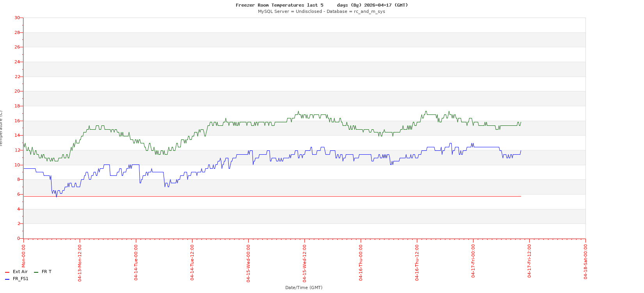
Task: Click the 16 value on temperature axis
Action: point(17,121)
